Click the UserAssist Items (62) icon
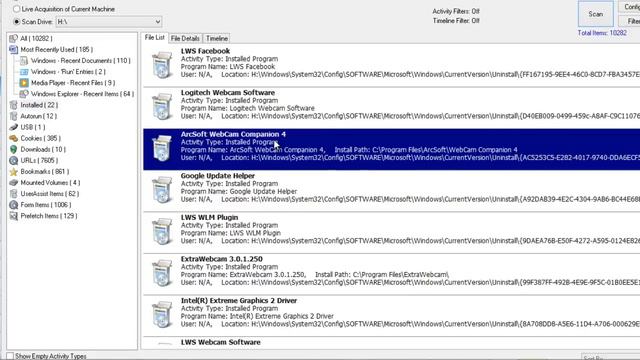 coord(13,193)
